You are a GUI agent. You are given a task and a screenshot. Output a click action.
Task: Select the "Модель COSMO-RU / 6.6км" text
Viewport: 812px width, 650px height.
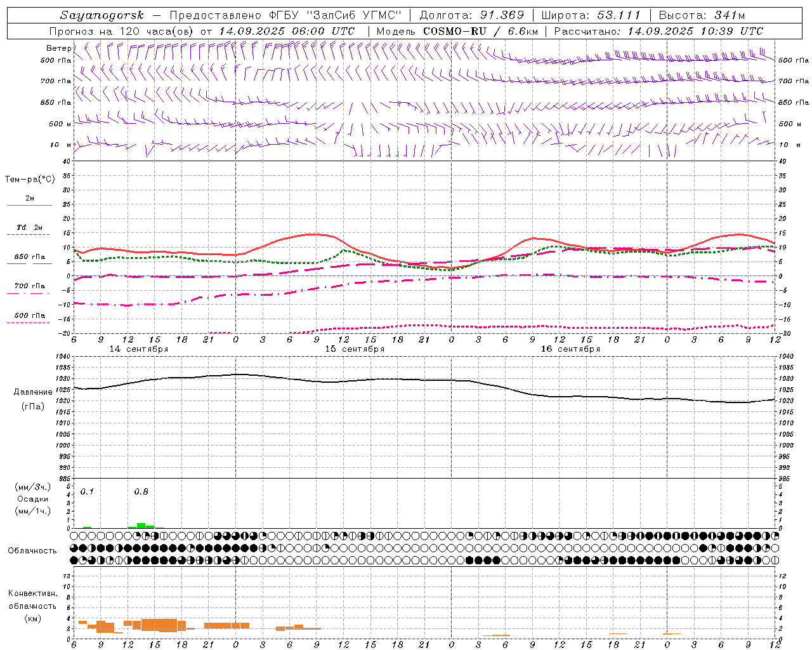[457, 31]
